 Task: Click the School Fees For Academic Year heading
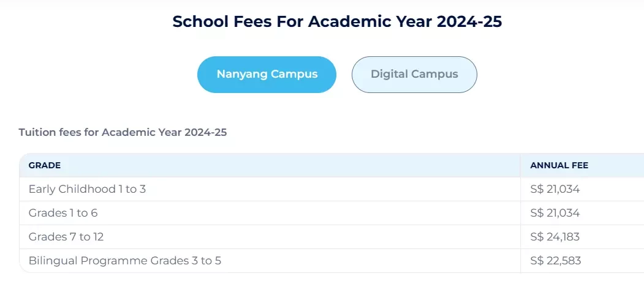coord(337,21)
